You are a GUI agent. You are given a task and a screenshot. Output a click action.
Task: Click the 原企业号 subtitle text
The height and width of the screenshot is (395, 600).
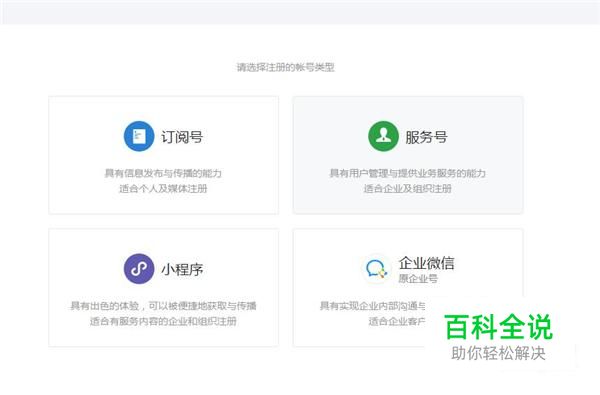[418, 279]
